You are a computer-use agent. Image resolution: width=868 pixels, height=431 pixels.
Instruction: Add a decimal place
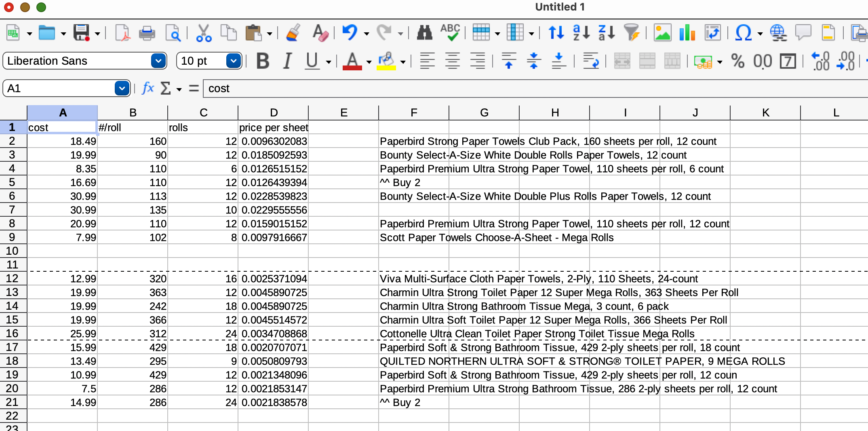point(821,61)
